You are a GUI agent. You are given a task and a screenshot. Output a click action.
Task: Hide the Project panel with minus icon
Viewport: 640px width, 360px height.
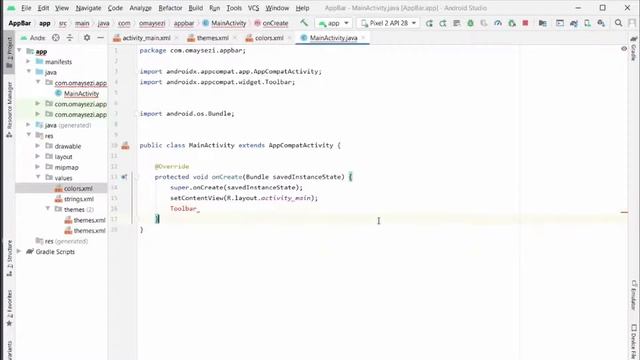(100, 38)
